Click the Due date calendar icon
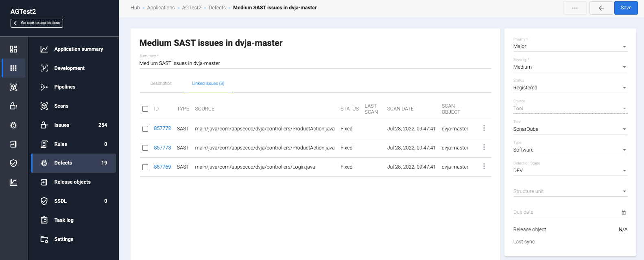The image size is (644, 260). click(623, 212)
